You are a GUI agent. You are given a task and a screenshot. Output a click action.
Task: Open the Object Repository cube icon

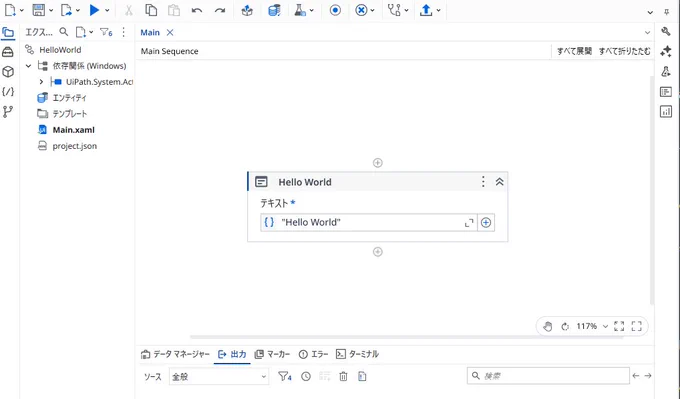click(8, 72)
